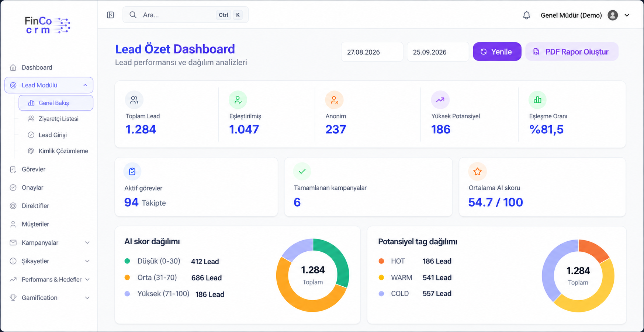Set the end date field 25.09.2026
The width and height of the screenshot is (644, 332).
pos(438,52)
